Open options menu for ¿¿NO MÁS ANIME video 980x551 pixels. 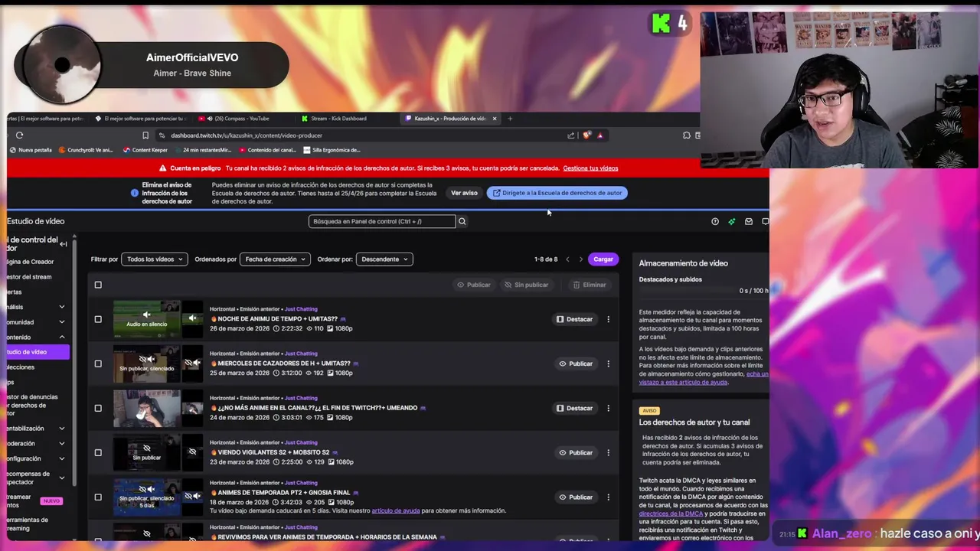[609, 408]
